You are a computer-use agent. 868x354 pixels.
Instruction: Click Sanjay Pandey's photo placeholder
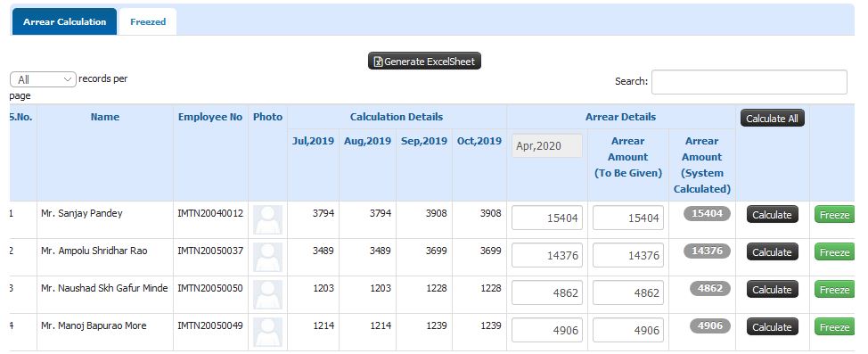268,219
